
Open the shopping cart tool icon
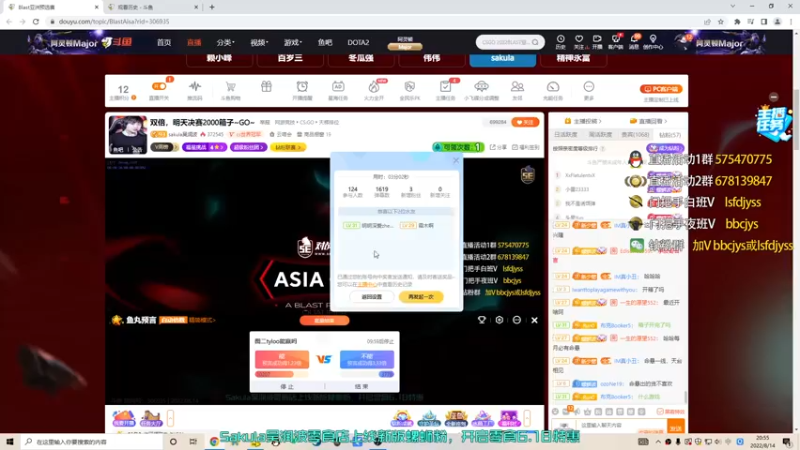tap(231, 86)
